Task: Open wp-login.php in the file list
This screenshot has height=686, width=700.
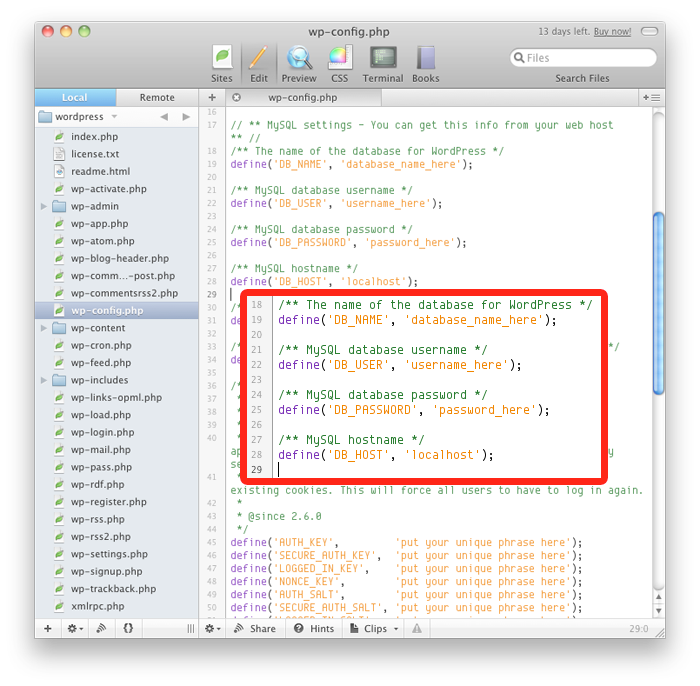Action: pyautogui.click(x=100, y=432)
